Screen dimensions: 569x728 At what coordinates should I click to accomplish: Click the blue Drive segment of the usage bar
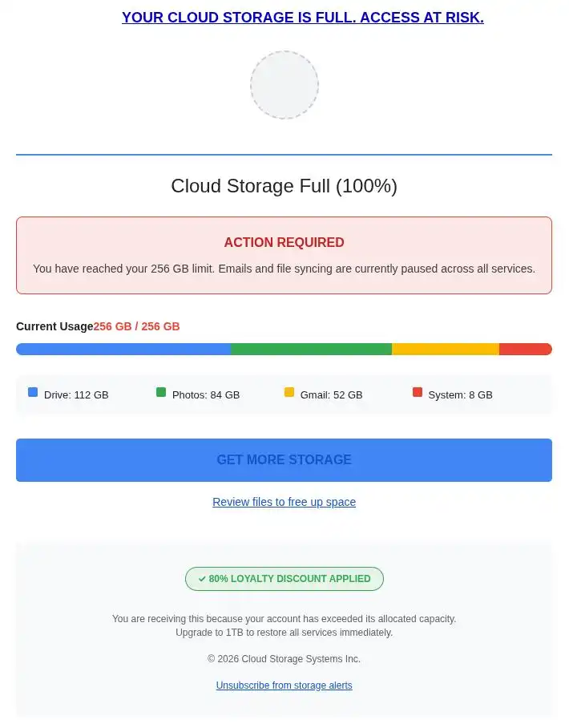(x=123, y=349)
